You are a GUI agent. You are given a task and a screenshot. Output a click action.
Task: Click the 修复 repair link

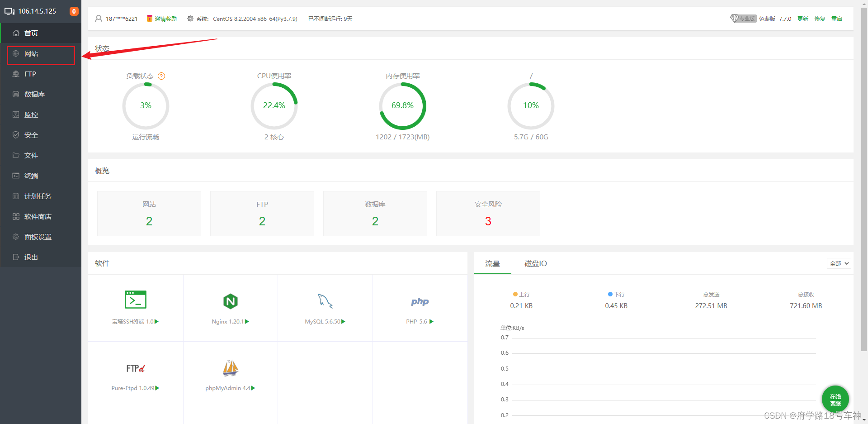[820, 19]
